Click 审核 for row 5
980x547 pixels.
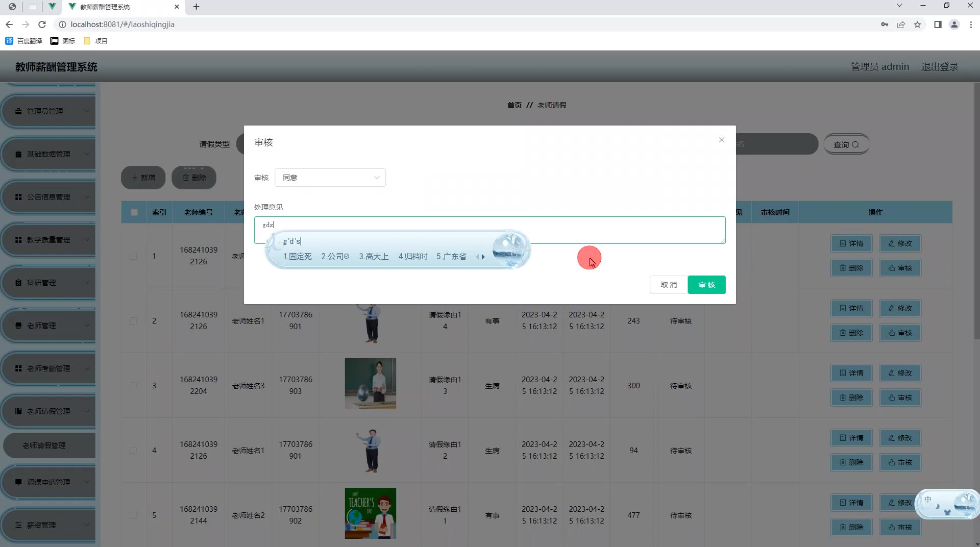900,527
